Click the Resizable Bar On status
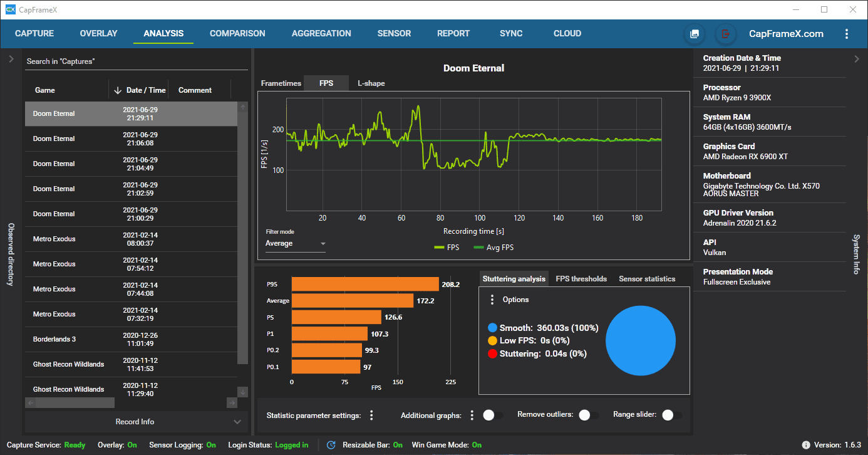868x455 pixels. (398, 445)
